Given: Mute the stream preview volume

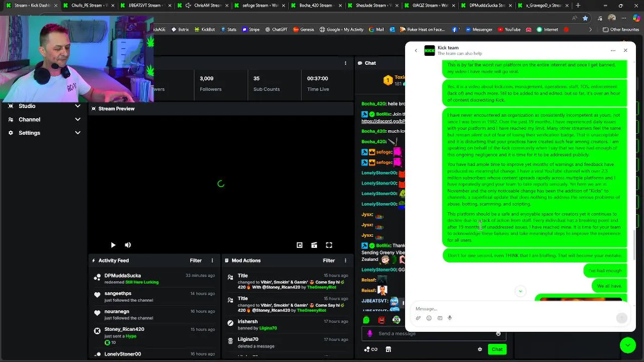Looking at the screenshot, I should (x=128, y=245).
